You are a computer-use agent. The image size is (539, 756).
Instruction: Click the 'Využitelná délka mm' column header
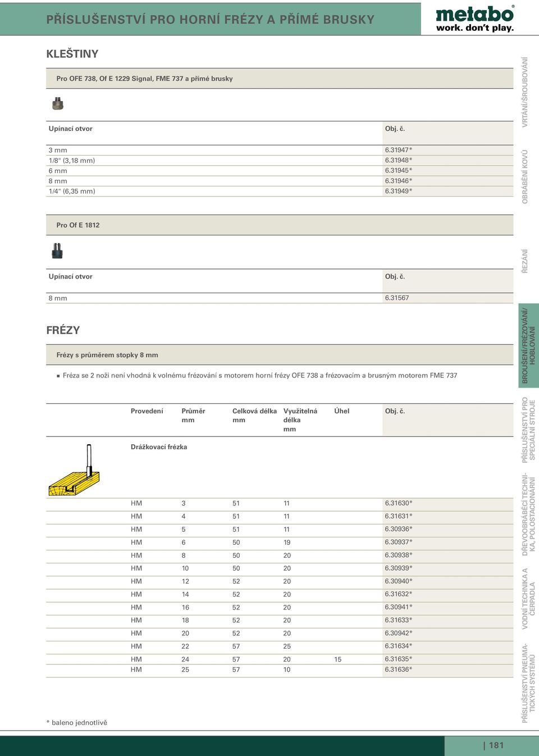(300, 420)
